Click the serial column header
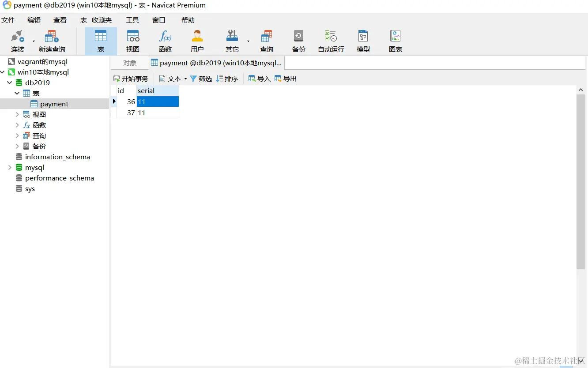This screenshot has width=588, height=368. [158, 90]
